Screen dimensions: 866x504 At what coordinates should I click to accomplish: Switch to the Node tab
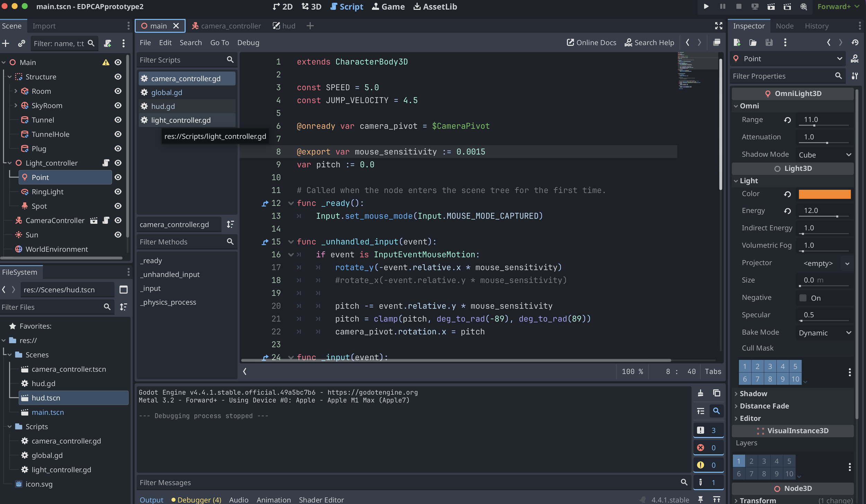(785, 26)
